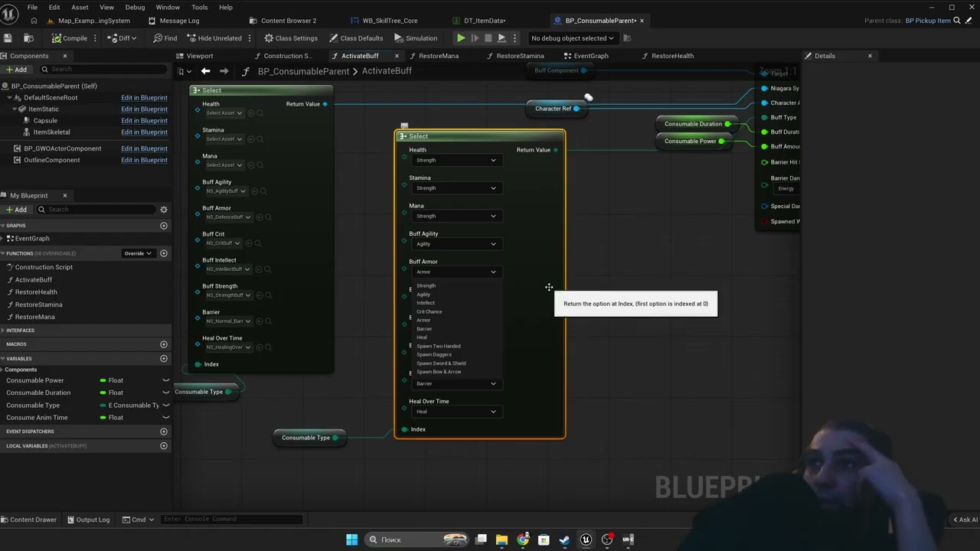Toggle Hide Unrelated nodes
This screenshot has width=980, height=551.
pos(214,38)
